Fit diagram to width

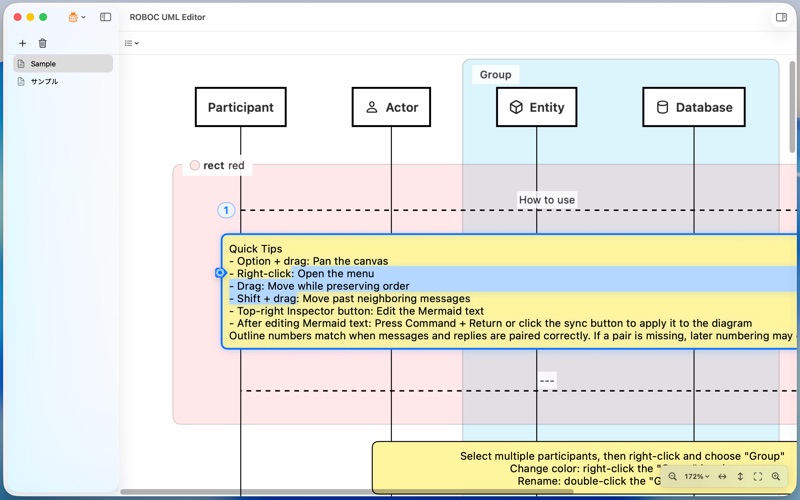tap(722, 477)
